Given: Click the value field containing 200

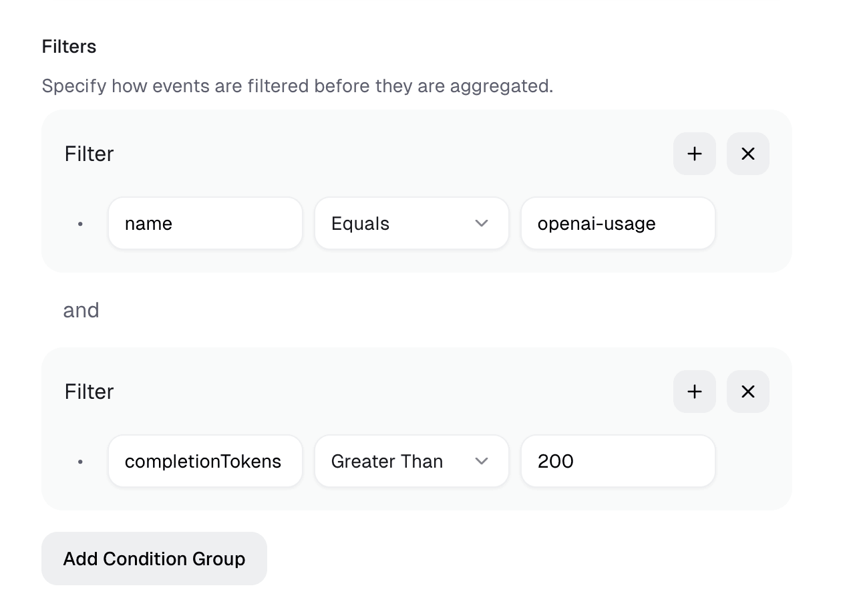Looking at the screenshot, I should tap(618, 461).
